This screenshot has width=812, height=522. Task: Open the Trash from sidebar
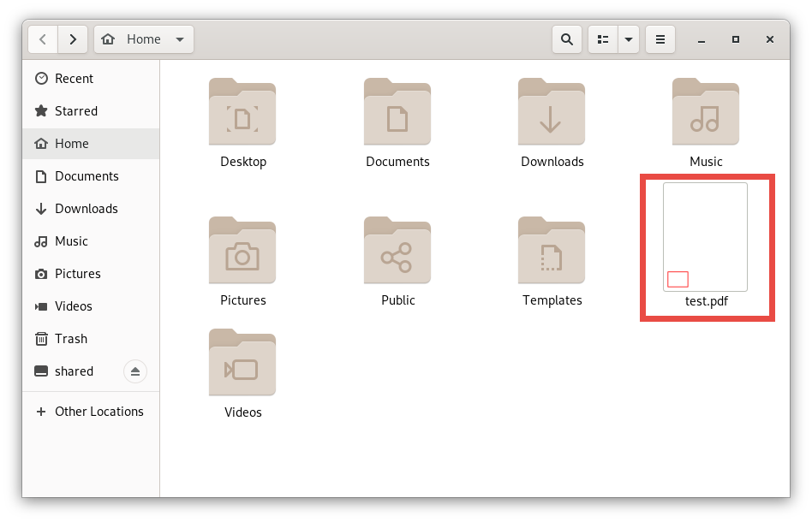tap(70, 338)
